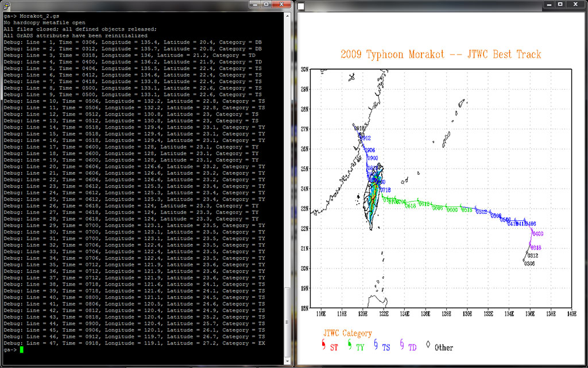The height and width of the screenshot is (368, 588).
Task: Click the terminal scrollbar thumb
Action: [288, 322]
